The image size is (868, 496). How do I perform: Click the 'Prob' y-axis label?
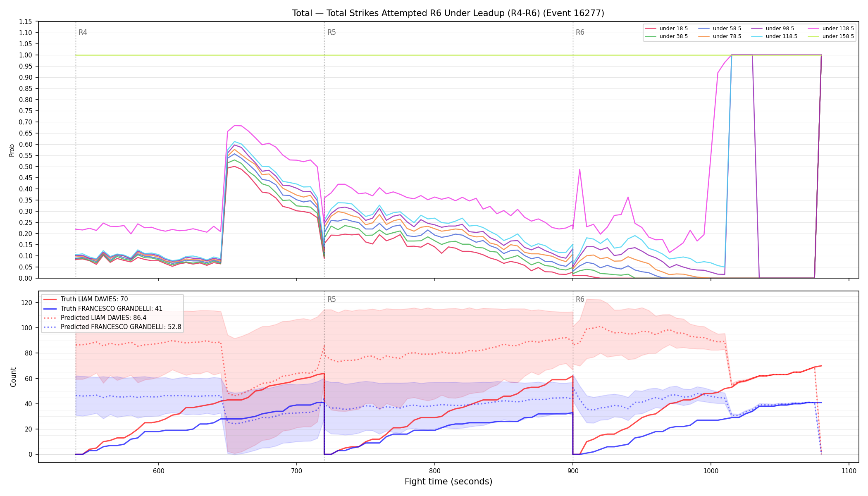coord(12,150)
